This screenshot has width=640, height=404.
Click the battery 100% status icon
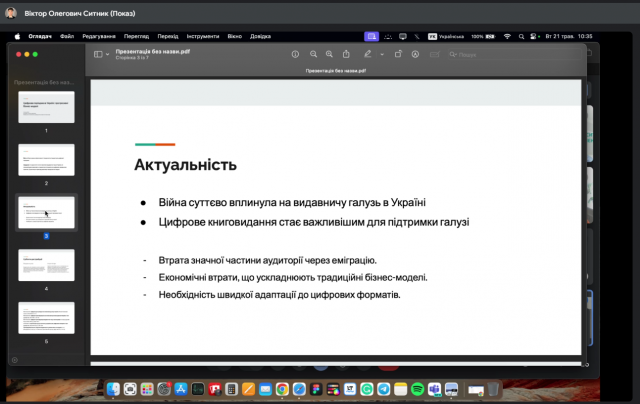(483, 36)
